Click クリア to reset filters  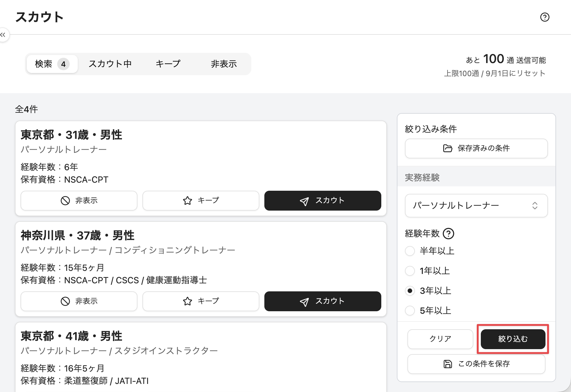tap(440, 339)
